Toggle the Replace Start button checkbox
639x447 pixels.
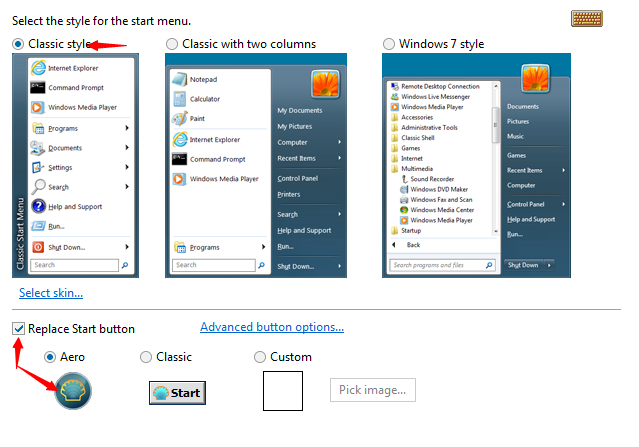[19, 329]
